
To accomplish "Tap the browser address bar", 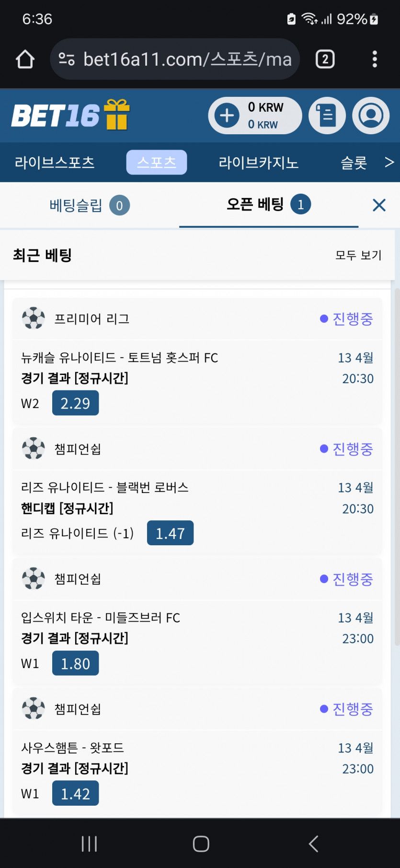I will tap(187, 59).
